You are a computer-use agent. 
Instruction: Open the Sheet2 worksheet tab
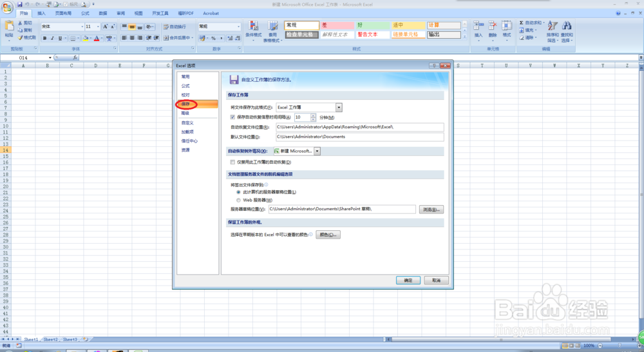point(50,340)
